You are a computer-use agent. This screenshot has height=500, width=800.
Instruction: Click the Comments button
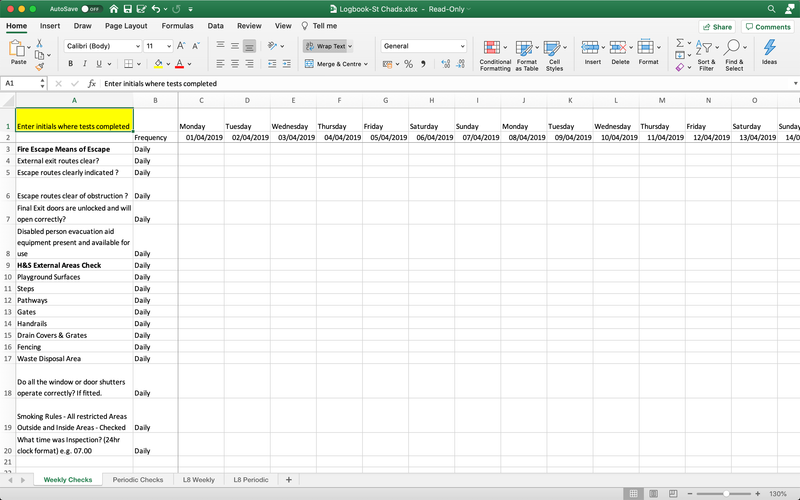click(768, 27)
